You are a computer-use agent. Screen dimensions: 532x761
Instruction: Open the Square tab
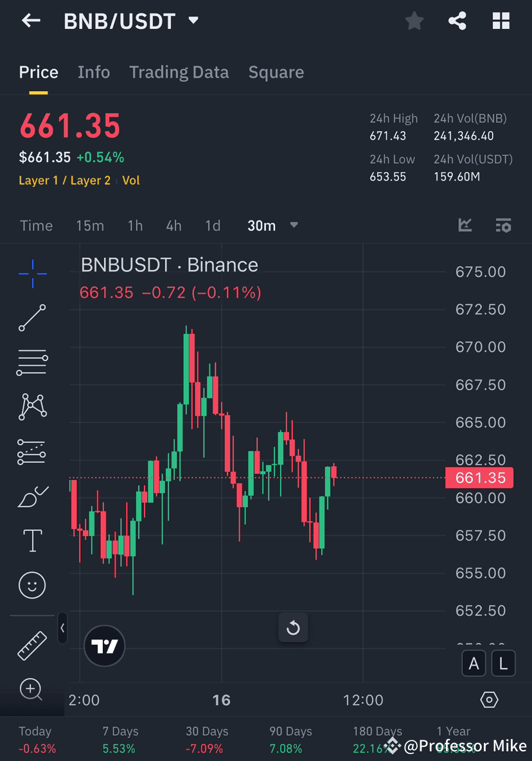[x=276, y=72]
